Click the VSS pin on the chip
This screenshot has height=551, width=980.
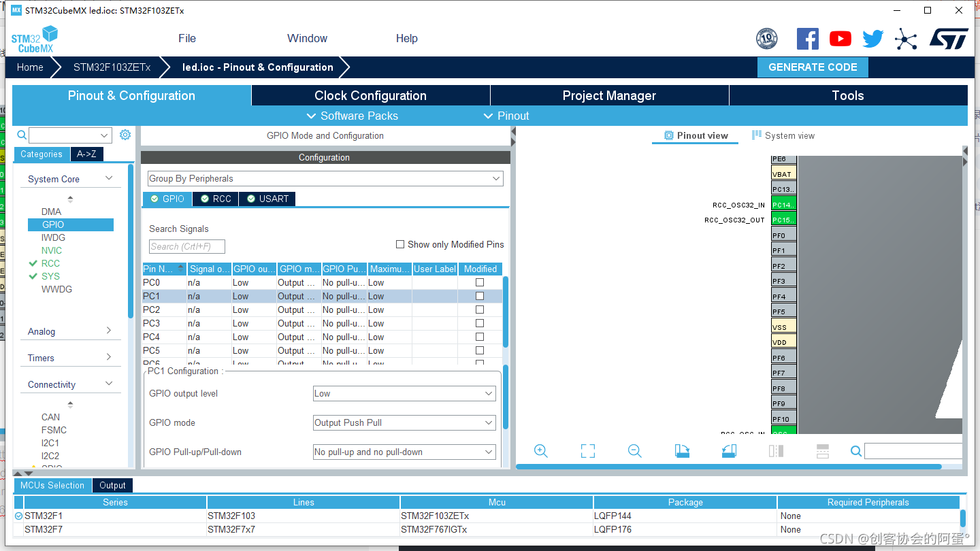coord(783,327)
